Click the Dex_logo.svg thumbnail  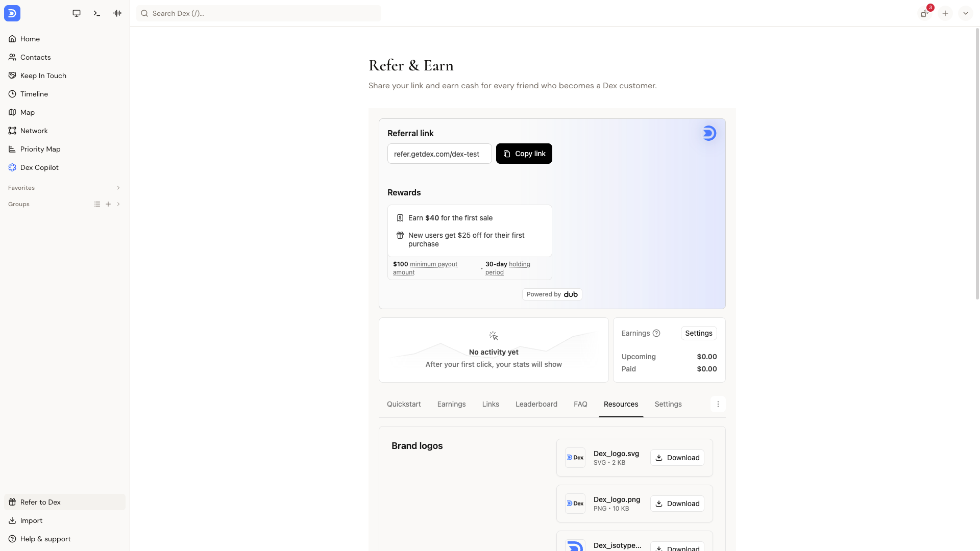coord(575,458)
